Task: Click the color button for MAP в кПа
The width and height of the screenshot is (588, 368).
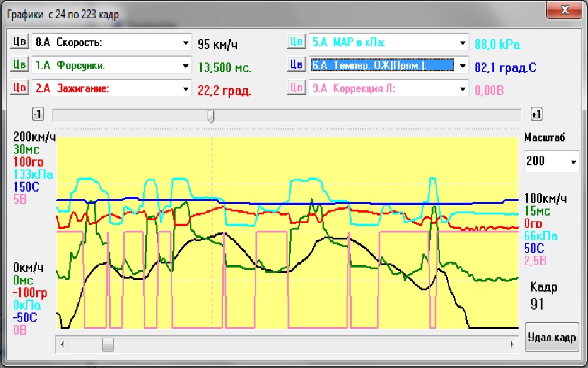Action: point(296,41)
